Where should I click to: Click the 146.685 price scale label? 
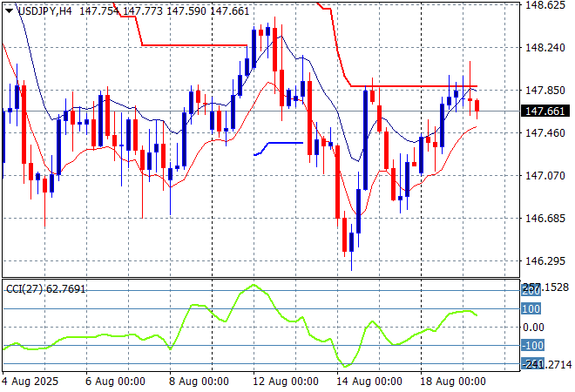point(545,218)
